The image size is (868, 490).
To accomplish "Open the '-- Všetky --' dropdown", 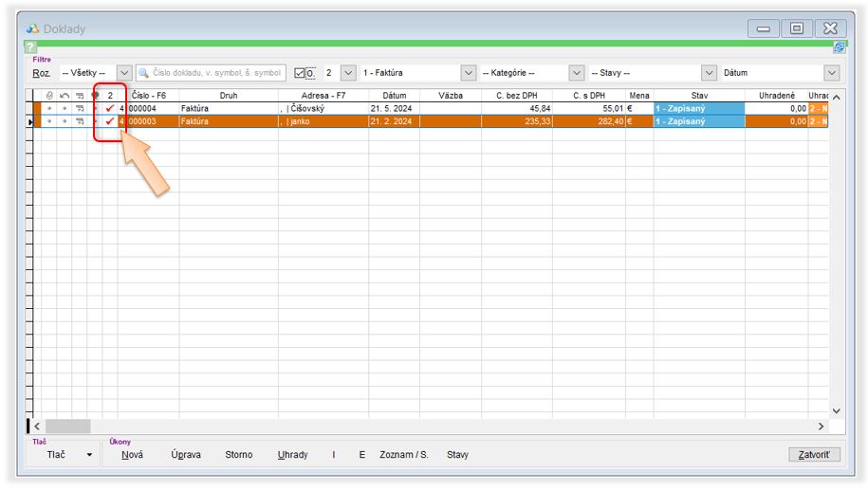I will (123, 73).
